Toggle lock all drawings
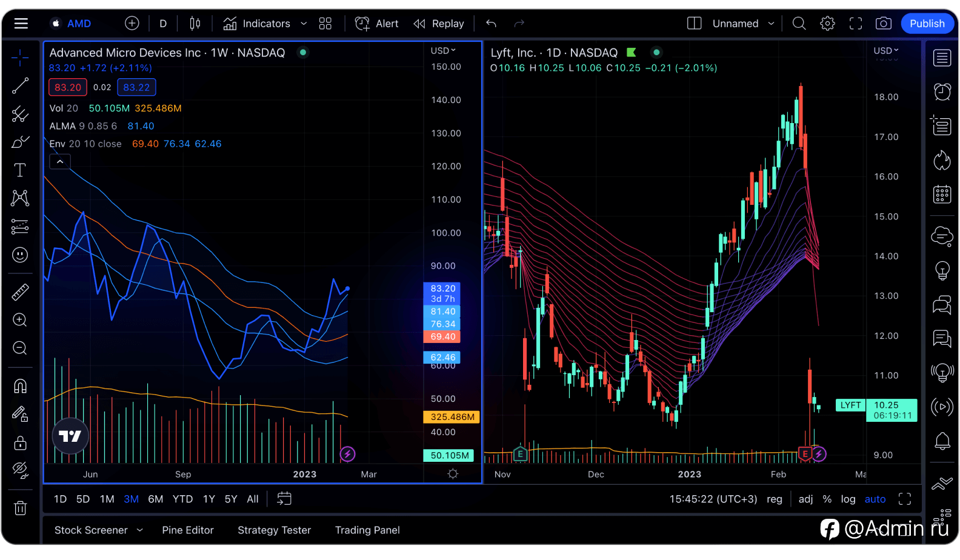This screenshot has width=960, height=560. click(20, 442)
